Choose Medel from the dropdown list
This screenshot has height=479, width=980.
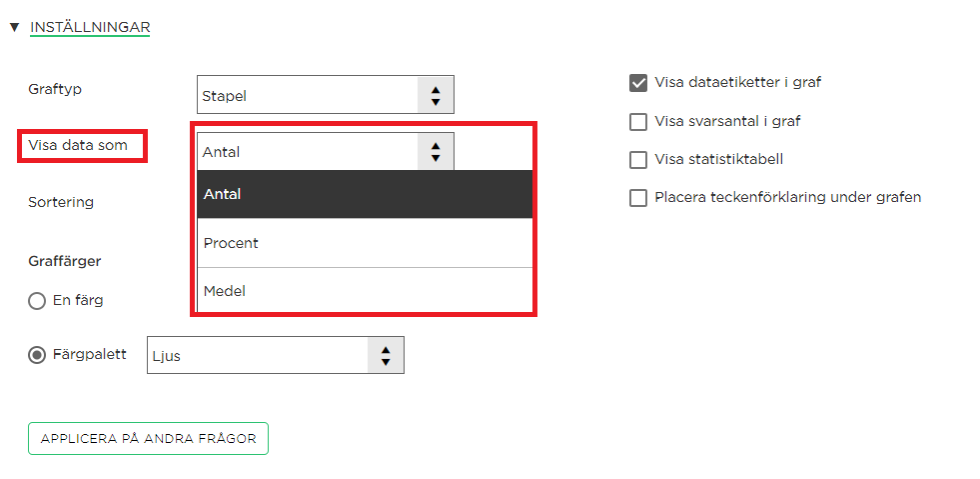[x=365, y=291]
